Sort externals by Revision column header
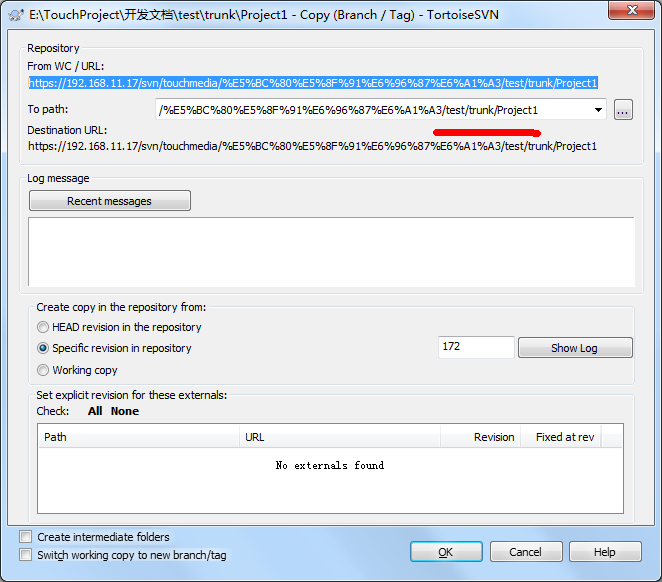This screenshot has height=582, width=662. [480, 437]
